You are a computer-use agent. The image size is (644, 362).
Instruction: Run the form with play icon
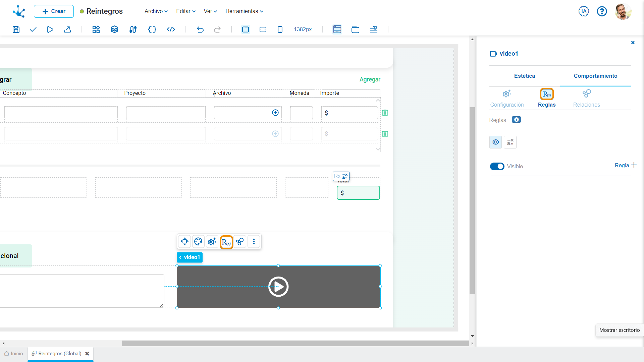pos(50,29)
